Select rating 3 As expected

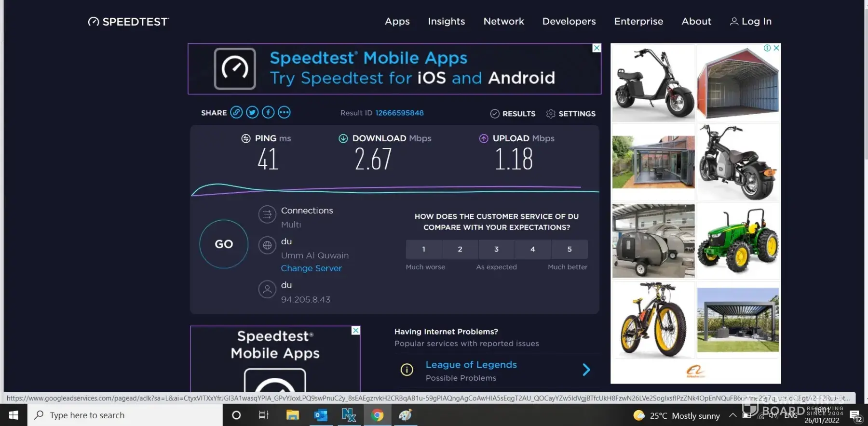tap(496, 249)
